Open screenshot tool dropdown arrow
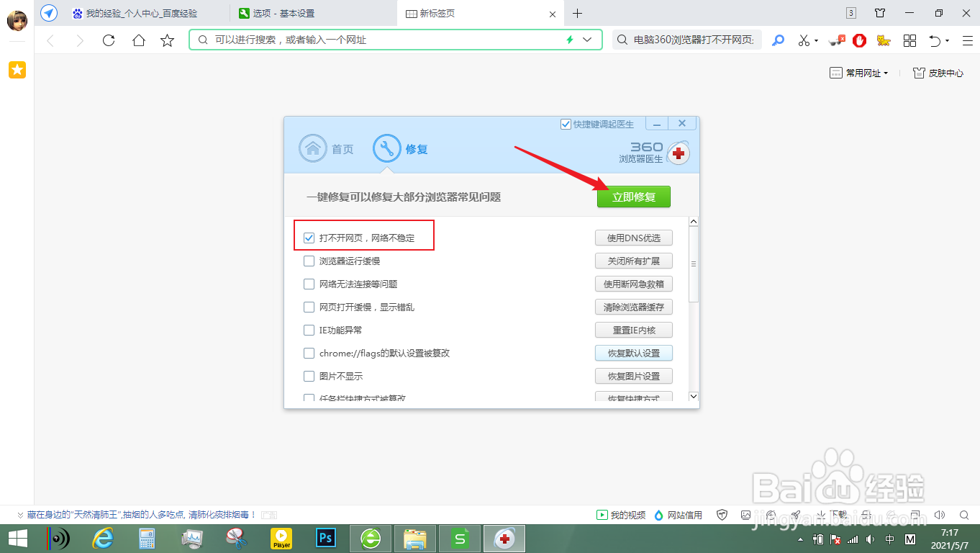This screenshot has height=553, width=980. (817, 41)
